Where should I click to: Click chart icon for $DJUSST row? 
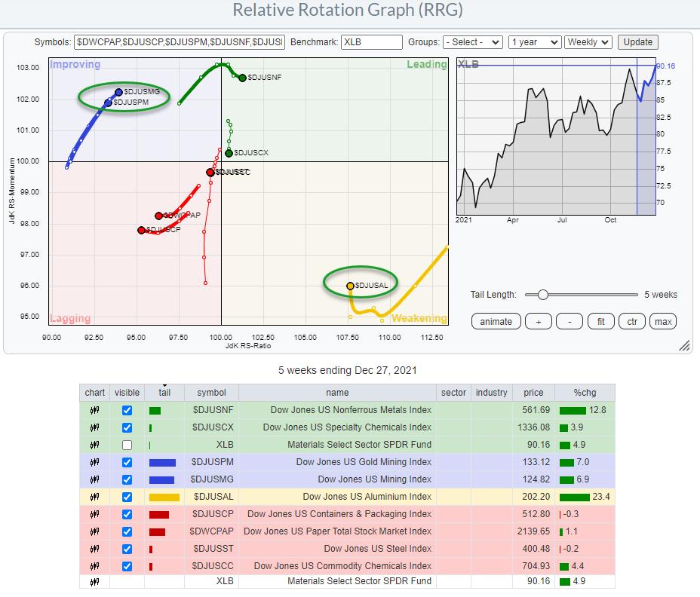(95, 549)
